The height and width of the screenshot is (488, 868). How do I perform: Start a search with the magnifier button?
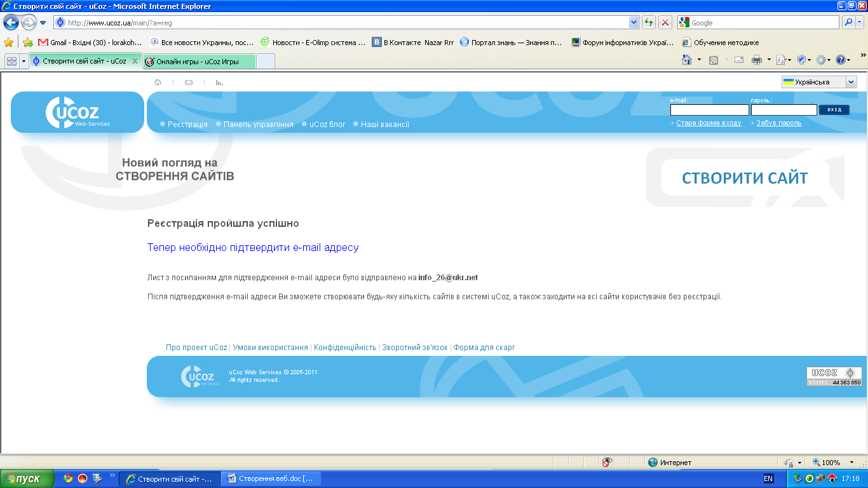pos(848,22)
